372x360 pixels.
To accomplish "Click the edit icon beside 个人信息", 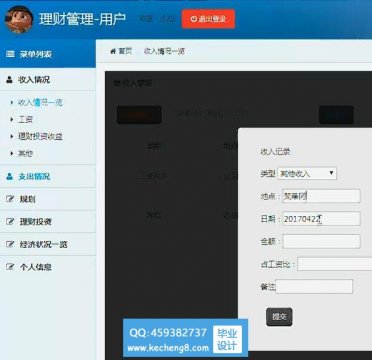I will click(x=10, y=267).
